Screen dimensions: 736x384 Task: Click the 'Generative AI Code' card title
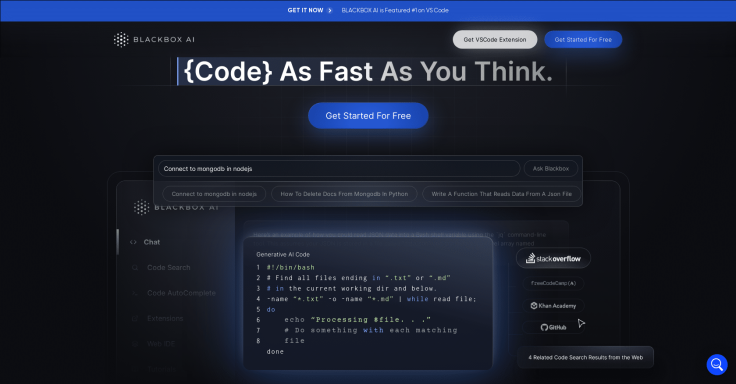click(x=283, y=254)
